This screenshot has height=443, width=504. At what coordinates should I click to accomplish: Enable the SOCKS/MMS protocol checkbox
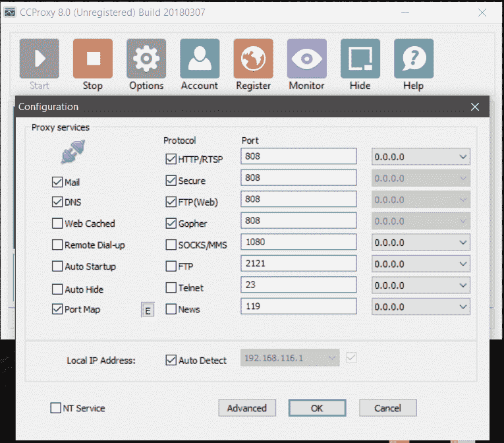(x=171, y=245)
